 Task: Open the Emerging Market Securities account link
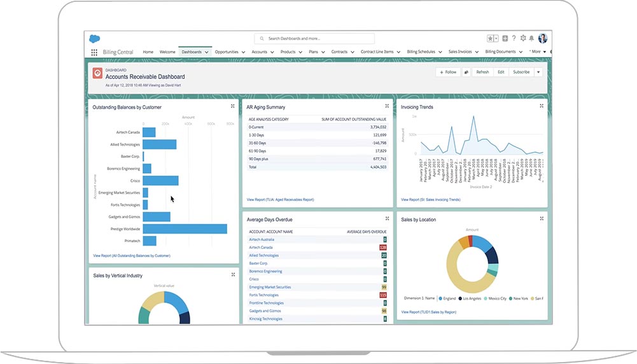click(x=270, y=287)
